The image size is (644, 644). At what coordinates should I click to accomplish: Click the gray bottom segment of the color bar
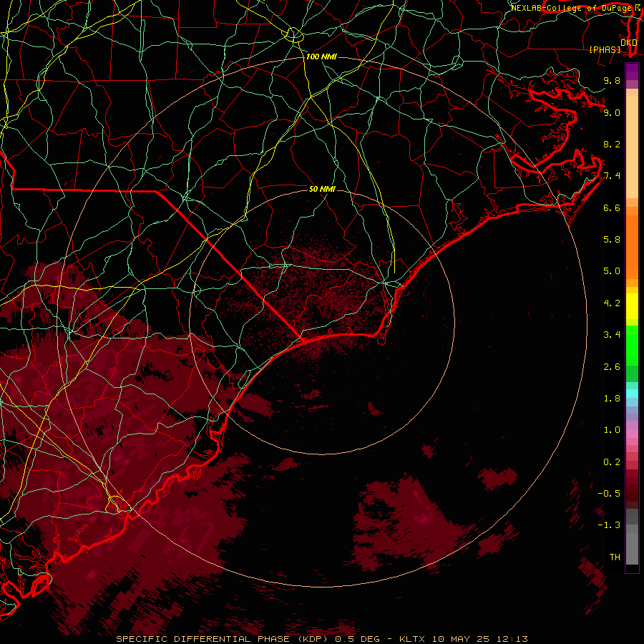tap(632, 548)
